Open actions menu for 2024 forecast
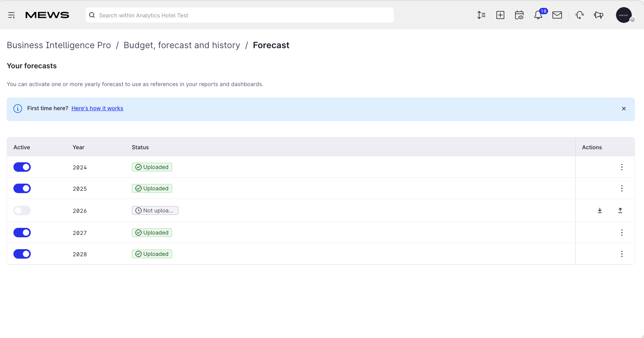 coord(622,167)
